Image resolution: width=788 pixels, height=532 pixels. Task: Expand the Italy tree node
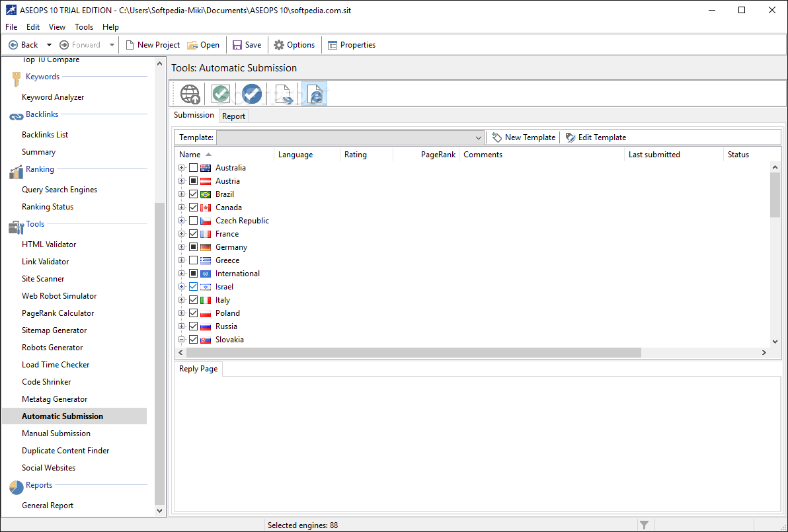(181, 300)
